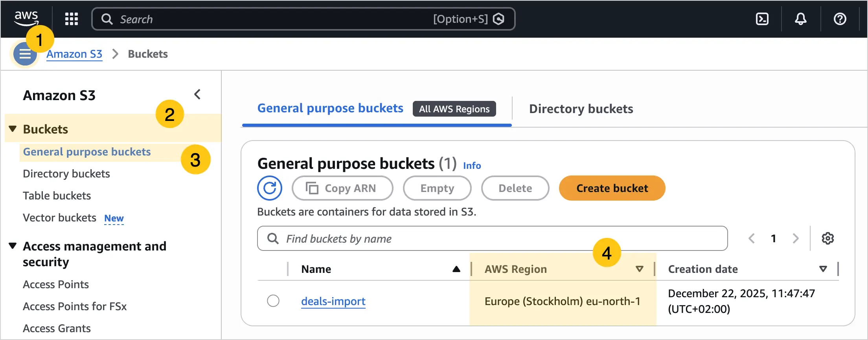
Task: Click the Copy ARN button
Action: pos(342,188)
